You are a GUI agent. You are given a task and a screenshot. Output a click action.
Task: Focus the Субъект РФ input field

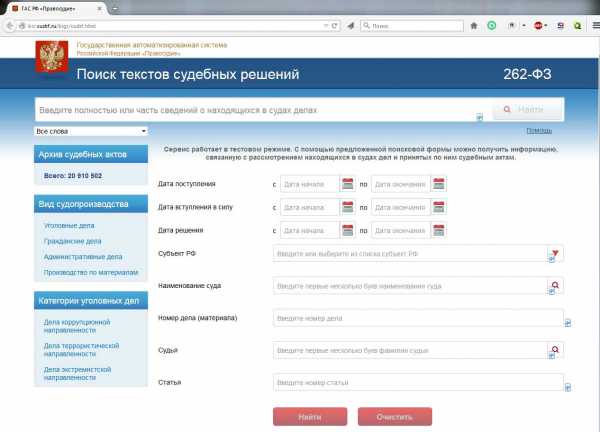[x=411, y=254]
